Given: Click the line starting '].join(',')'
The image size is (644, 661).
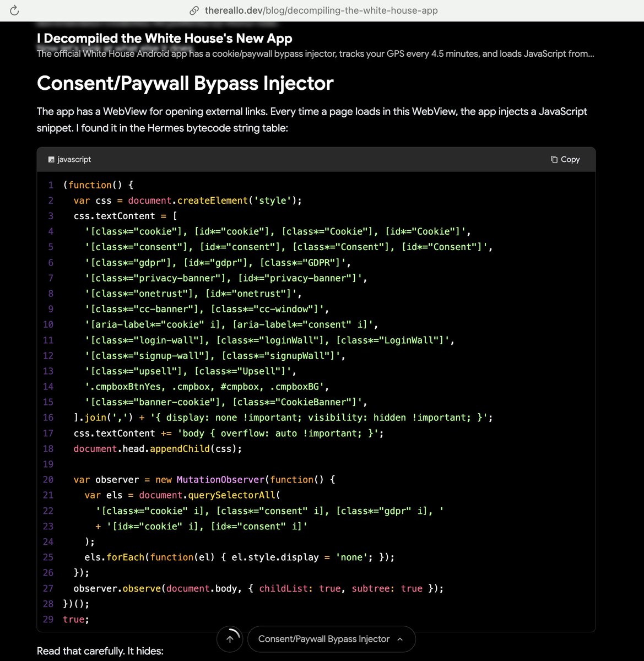Looking at the screenshot, I should click(x=283, y=418).
